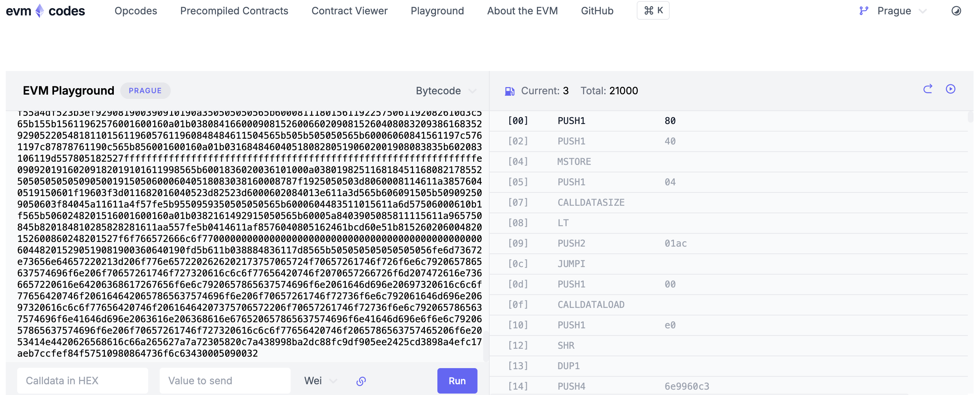Click the copy shareable link icon

[361, 381]
